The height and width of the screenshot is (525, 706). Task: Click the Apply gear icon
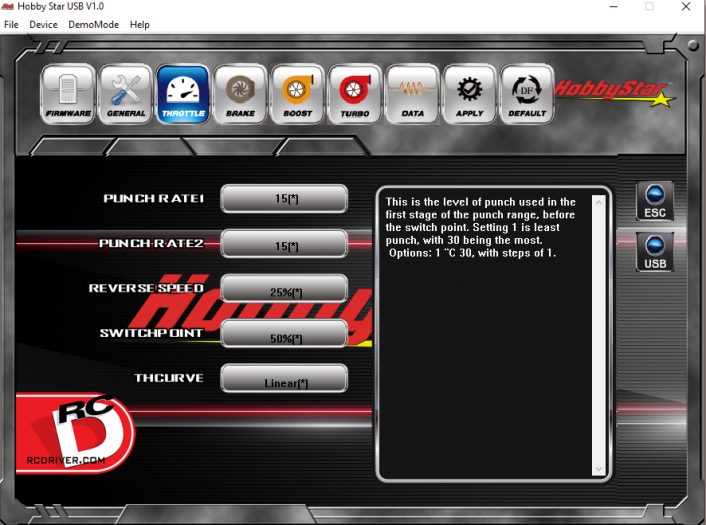point(469,95)
